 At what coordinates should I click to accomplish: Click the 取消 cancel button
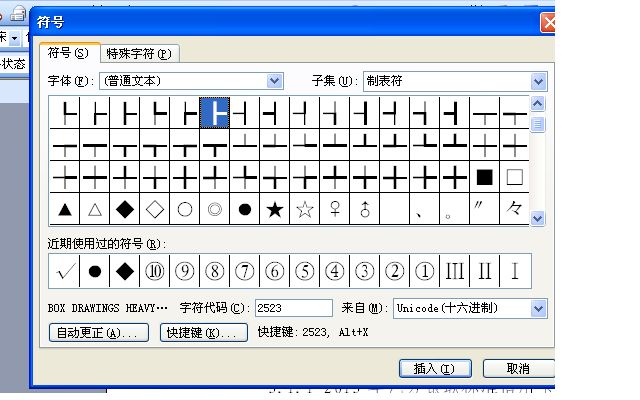tap(518, 369)
